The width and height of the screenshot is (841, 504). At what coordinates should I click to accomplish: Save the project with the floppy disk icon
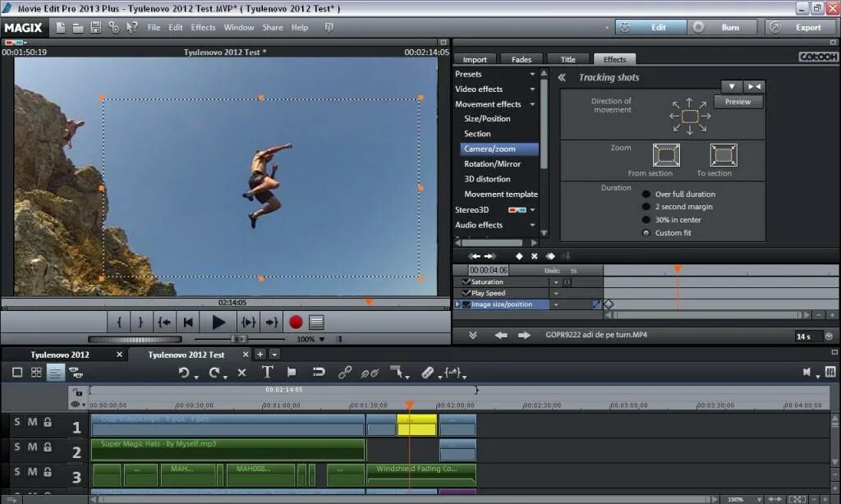[96, 27]
